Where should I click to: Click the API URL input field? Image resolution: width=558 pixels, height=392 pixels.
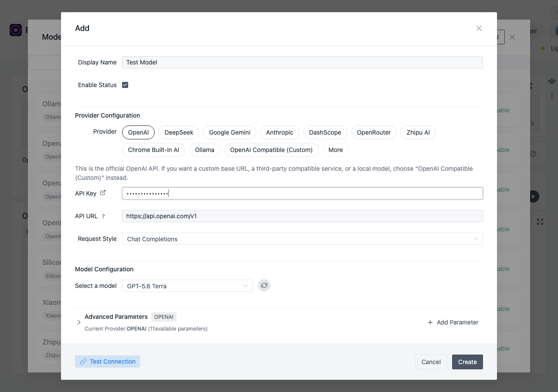[x=303, y=216]
